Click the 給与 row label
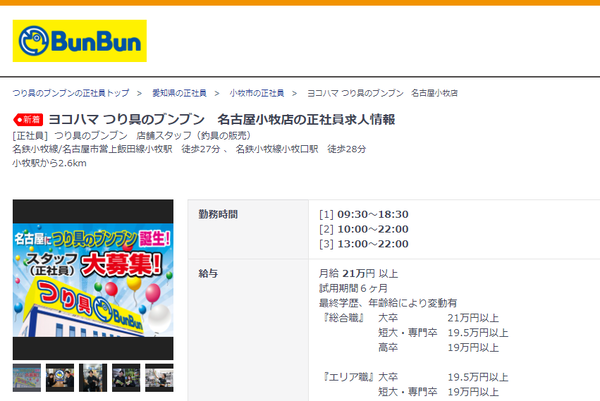Screen dimensions: 600x401 tap(208, 274)
